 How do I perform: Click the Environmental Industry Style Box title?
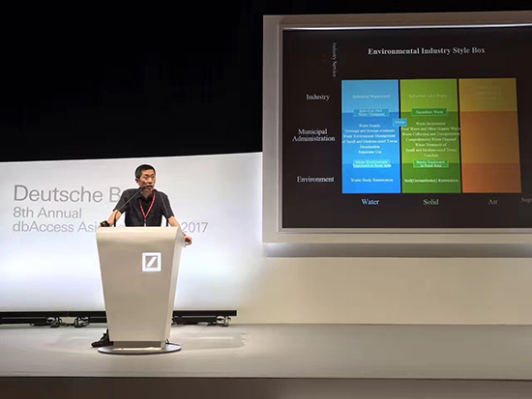(x=427, y=51)
